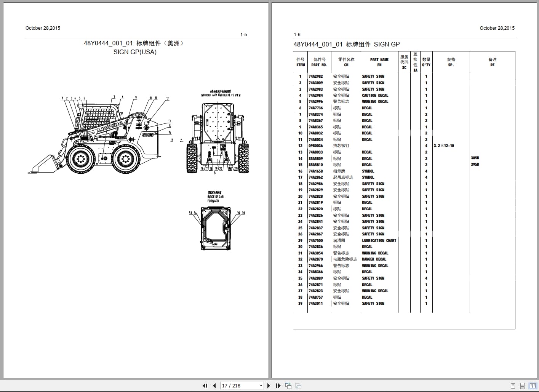This screenshot has width=539, height=392.
Task: Click remark 385B
Action: (475, 158)
